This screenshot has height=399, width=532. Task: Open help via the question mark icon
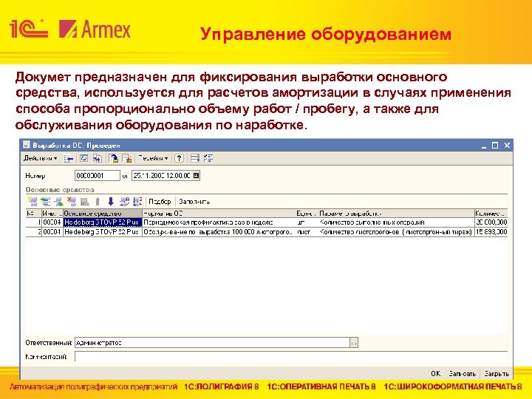[179, 158]
